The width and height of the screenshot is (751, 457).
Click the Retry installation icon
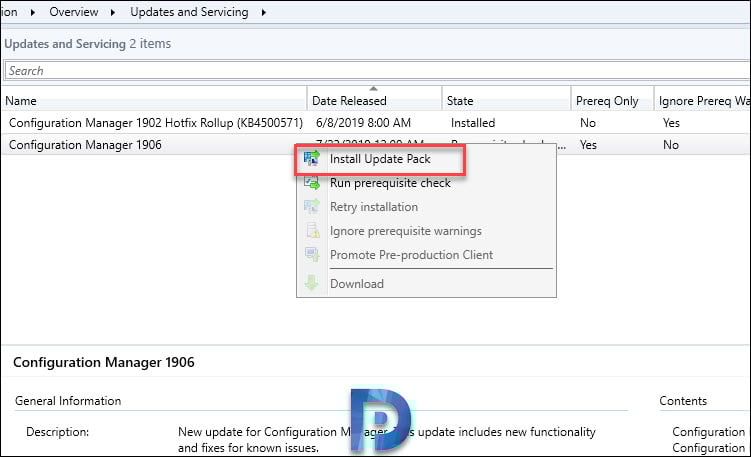coord(312,206)
